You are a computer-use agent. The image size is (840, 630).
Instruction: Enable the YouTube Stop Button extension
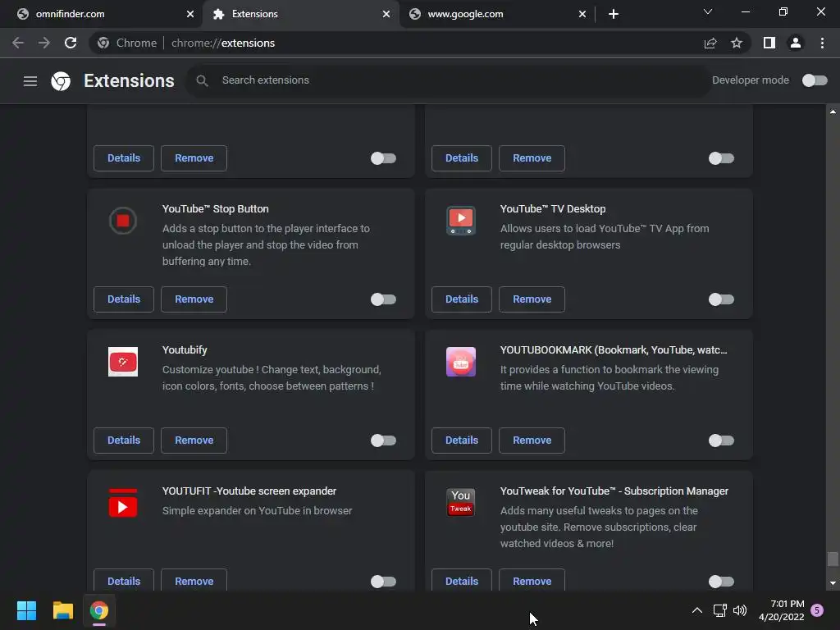[384, 299]
